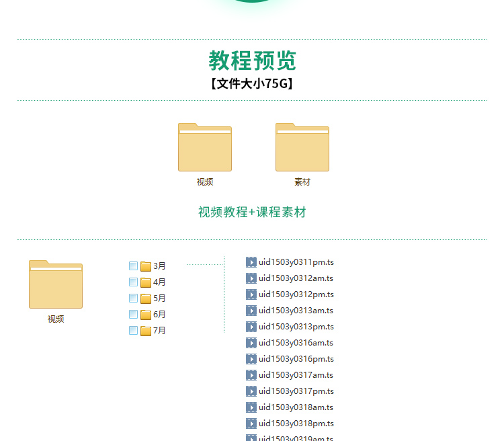Image resolution: width=504 pixels, height=441 pixels.
Task: Toggle the checkbox for 7月 folder
Action: [133, 330]
